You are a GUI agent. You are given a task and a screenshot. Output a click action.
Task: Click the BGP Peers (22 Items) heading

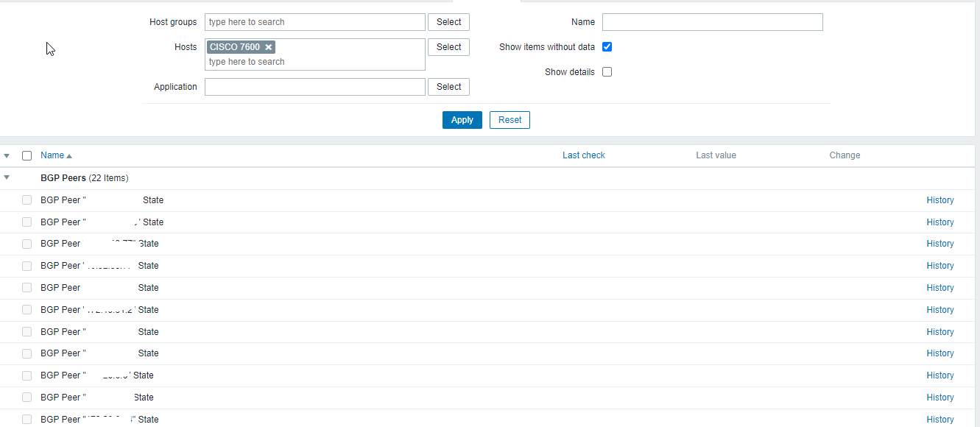[x=84, y=178]
